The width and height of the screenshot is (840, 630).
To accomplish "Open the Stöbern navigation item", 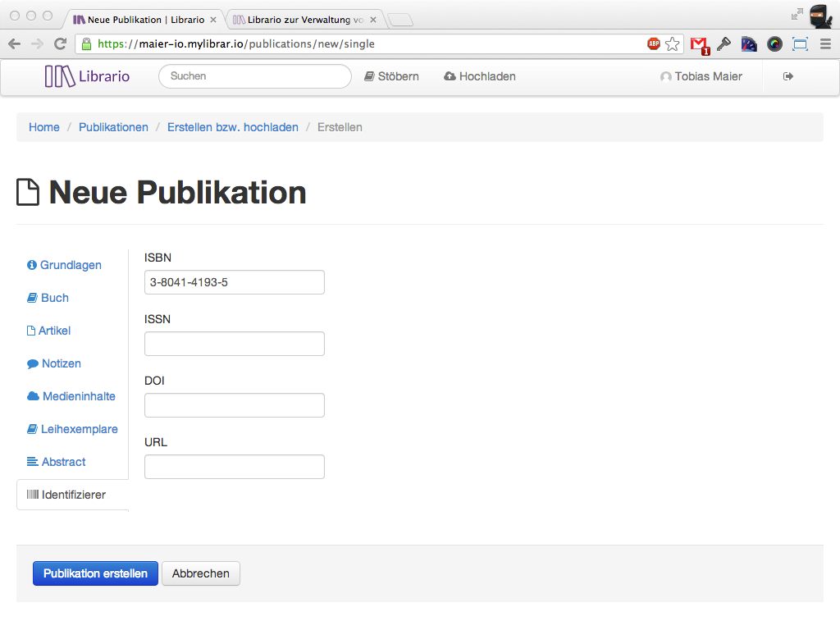I will [391, 76].
